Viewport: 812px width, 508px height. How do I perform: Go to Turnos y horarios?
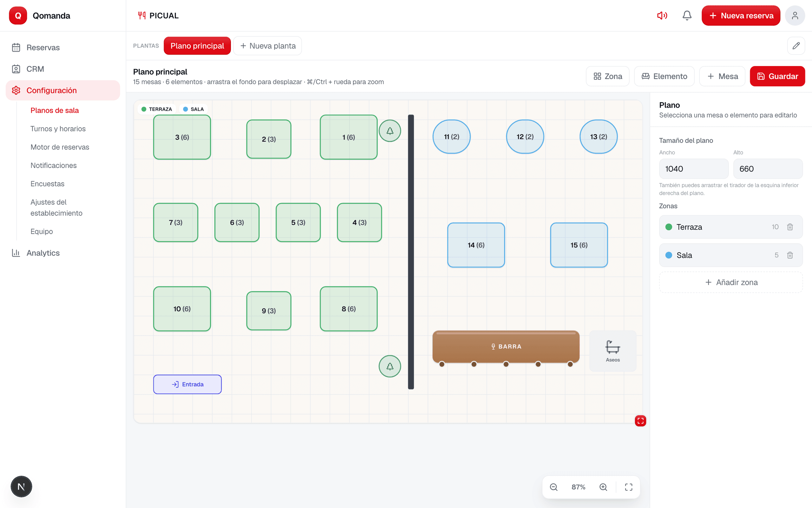(58, 129)
